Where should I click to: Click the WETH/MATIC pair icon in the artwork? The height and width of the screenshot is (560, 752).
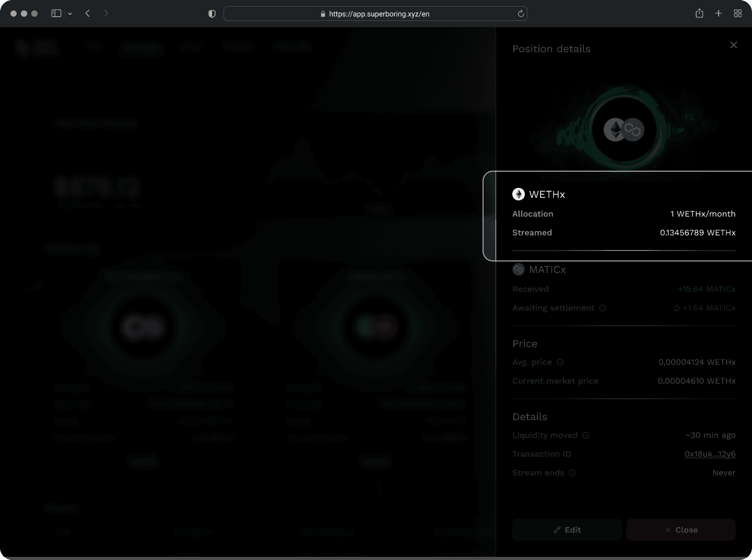(624, 129)
